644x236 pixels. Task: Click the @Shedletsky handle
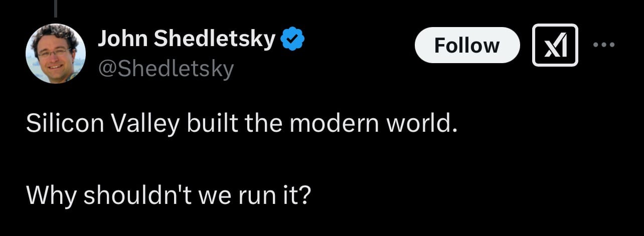[166, 69]
